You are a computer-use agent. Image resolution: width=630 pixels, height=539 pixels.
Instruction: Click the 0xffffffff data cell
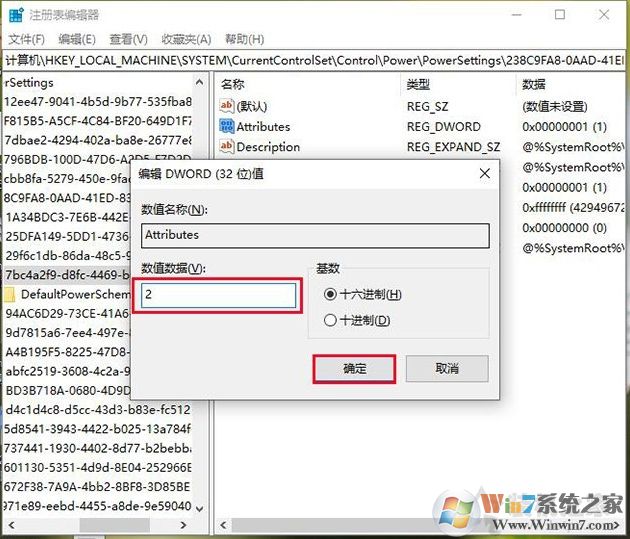click(573, 208)
